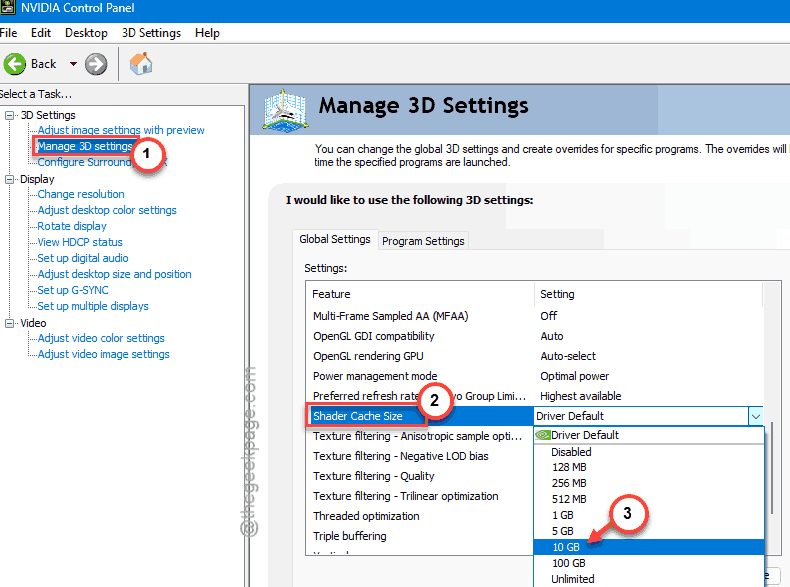Image resolution: width=790 pixels, height=587 pixels.
Task: Click the Auto-select setting value
Action: [x=568, y=356]
